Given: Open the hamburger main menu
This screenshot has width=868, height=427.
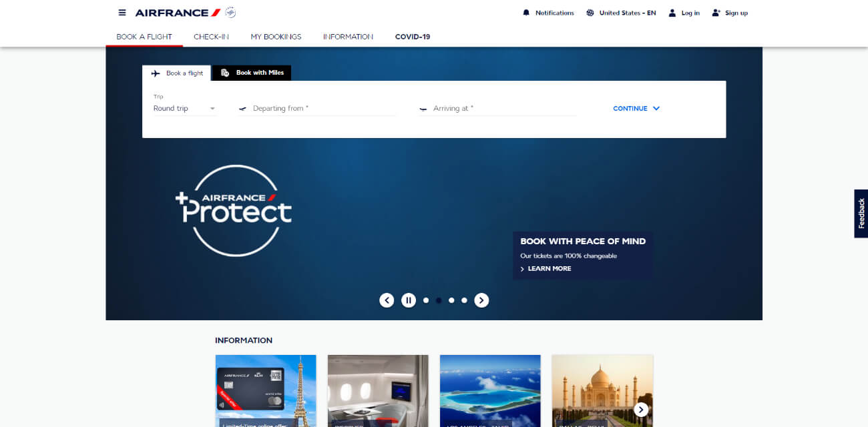Looking at the screenshot, I should click(122, 13).
